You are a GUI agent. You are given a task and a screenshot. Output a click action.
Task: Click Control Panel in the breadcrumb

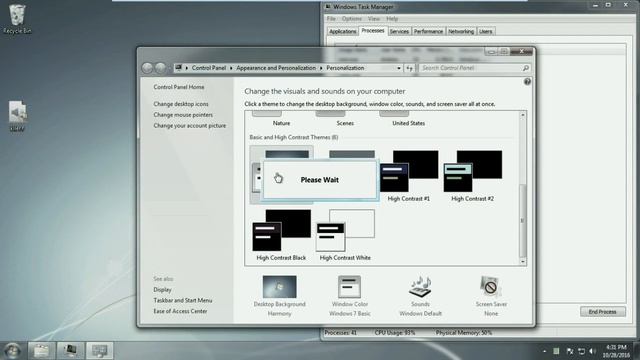[209, 68]
